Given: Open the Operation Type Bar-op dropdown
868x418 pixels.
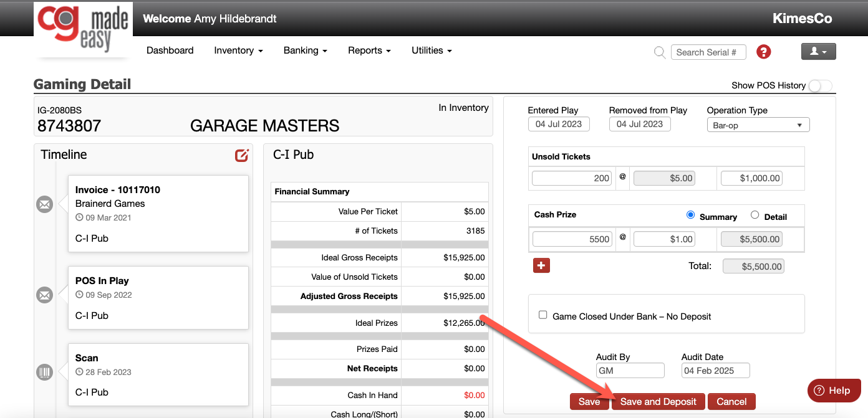Looking at the screenshot, I should 758,125.
